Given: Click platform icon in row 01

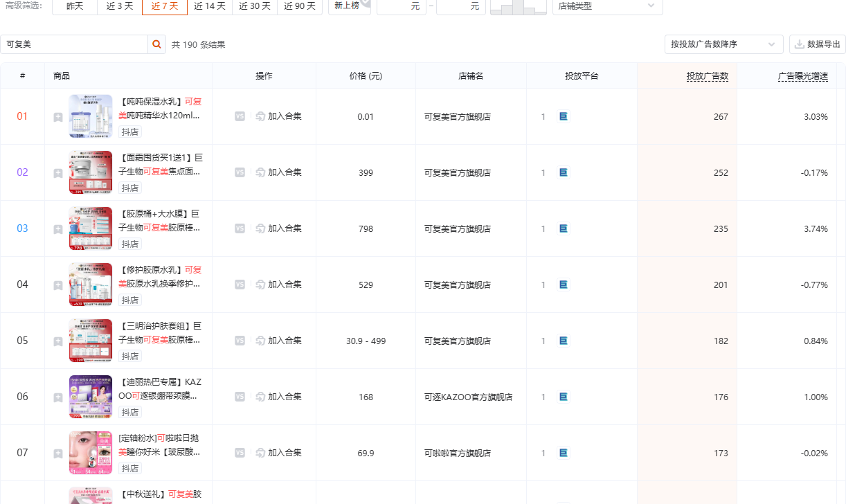Looking at the screenshot, I should (563, 116).
